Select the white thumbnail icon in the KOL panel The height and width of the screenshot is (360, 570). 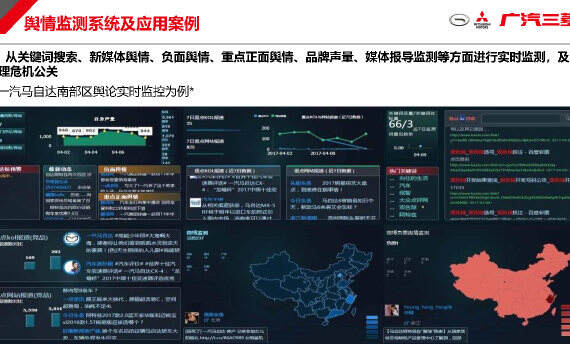195,203
